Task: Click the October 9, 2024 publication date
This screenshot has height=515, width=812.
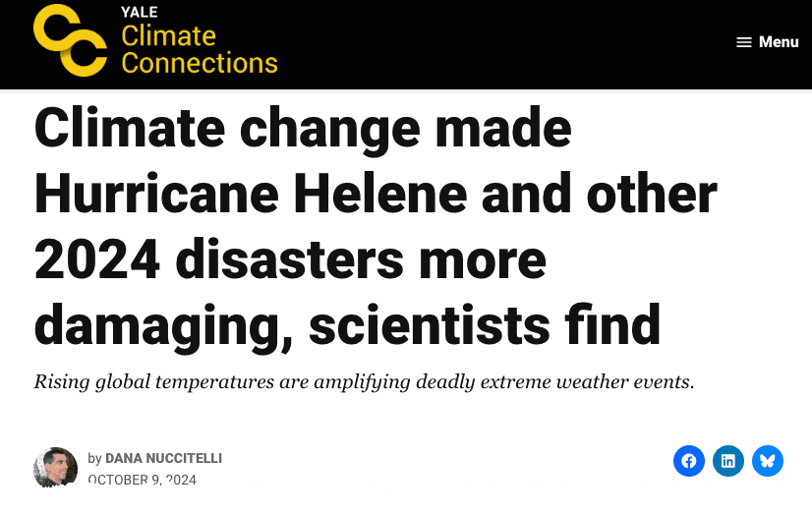Action: click(x=142, y=480)
